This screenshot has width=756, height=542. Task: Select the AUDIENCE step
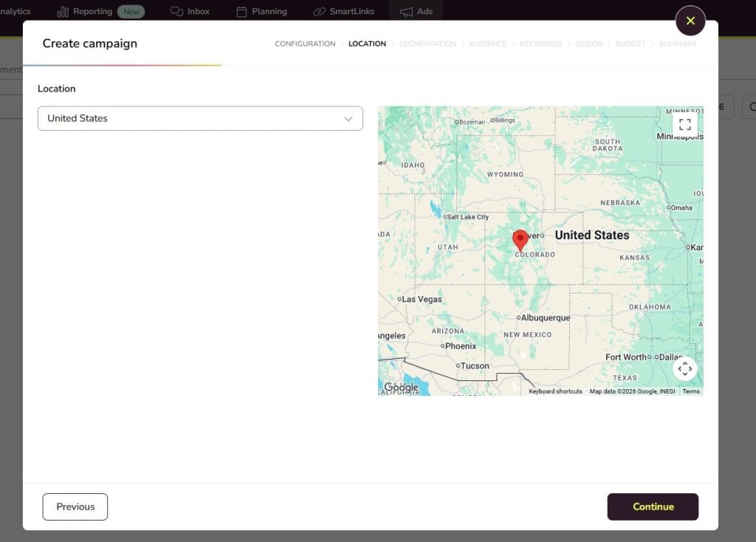[x=488, y=44]
